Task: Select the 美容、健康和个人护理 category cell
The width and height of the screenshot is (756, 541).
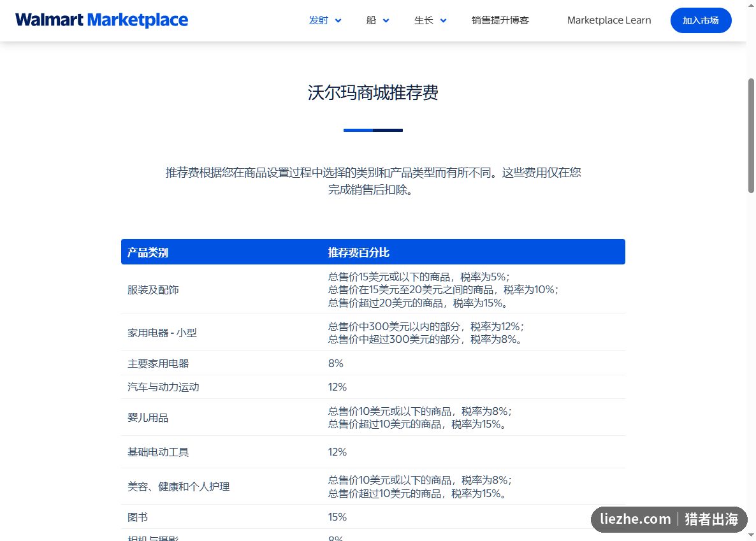Action: pyautogui.click(x=178, y=486)
